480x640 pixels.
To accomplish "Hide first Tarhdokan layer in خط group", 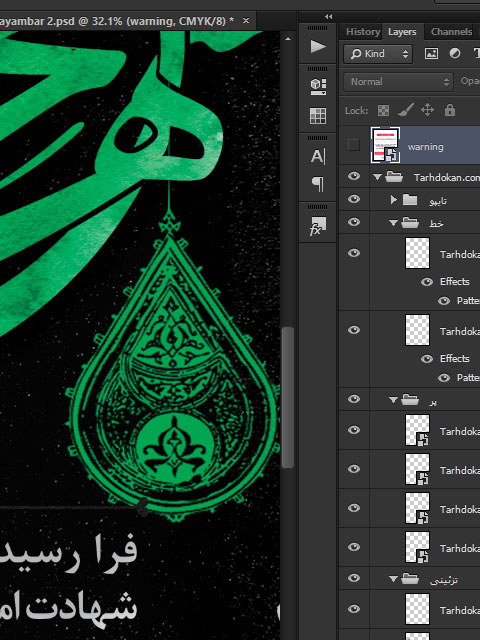I will [x=354, y=253].
